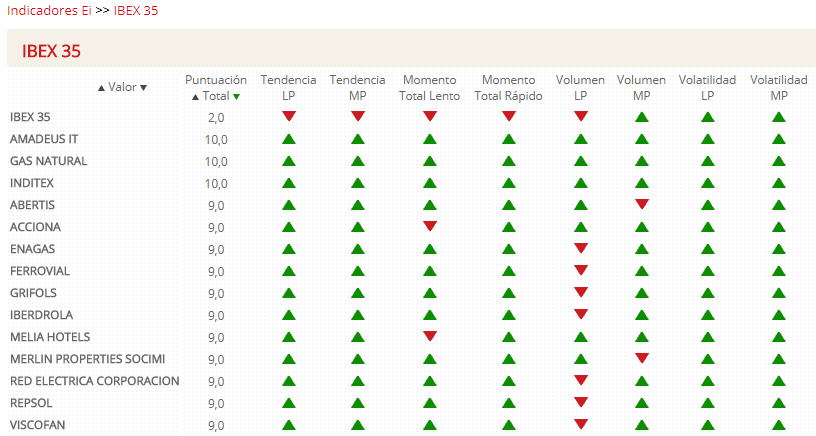This screenshot has height=436, width=816.
Task: Select the RED ELECTRICA CORPORACION row name
Action: click(x=94, y=381)
